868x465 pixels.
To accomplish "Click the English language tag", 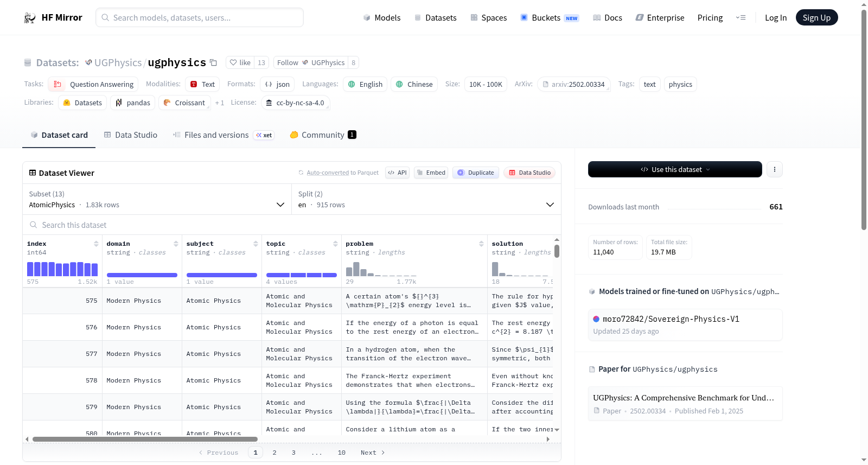I will point(365,85).
